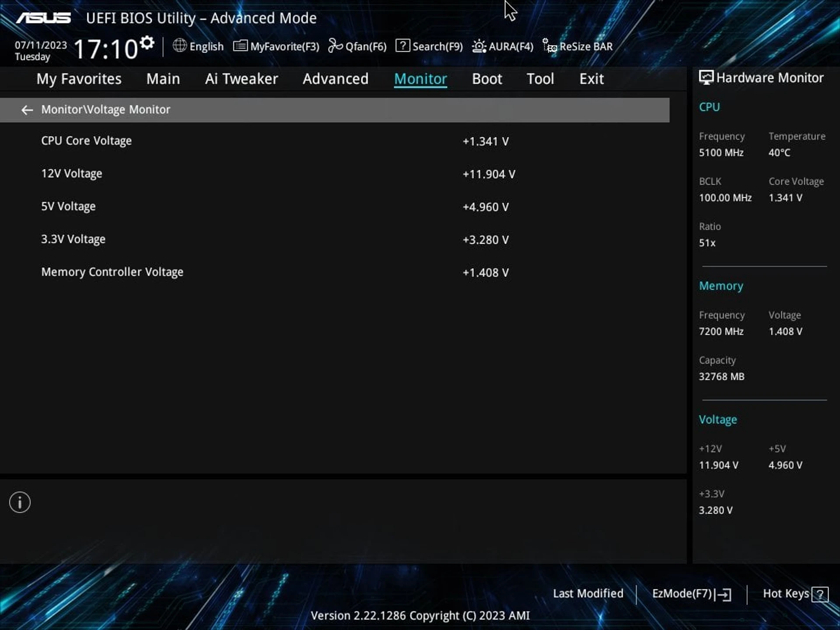This screenshot has height=630, width=840.
Task: Click the ReSize BAR label
Action: tap(586, 46)
